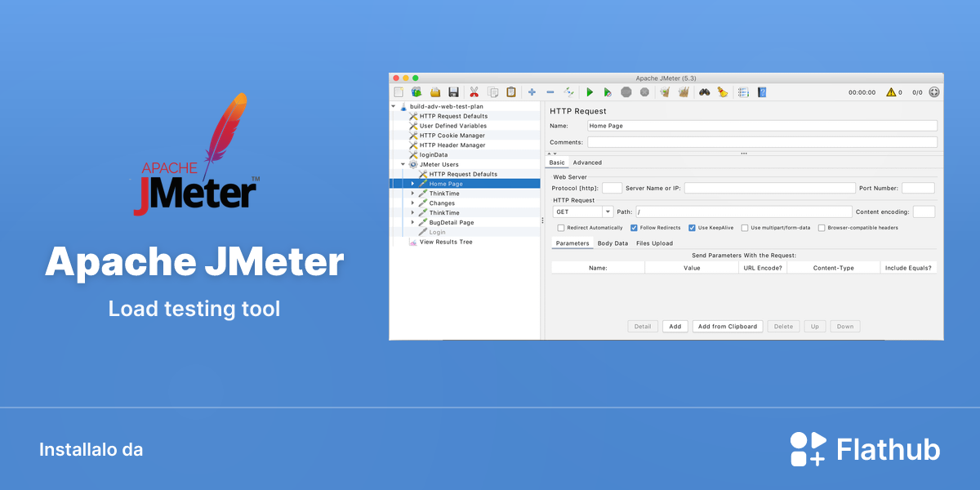
Task: Uncheck Use KeepAlive checkbox
Action: [x=692, y=228]
